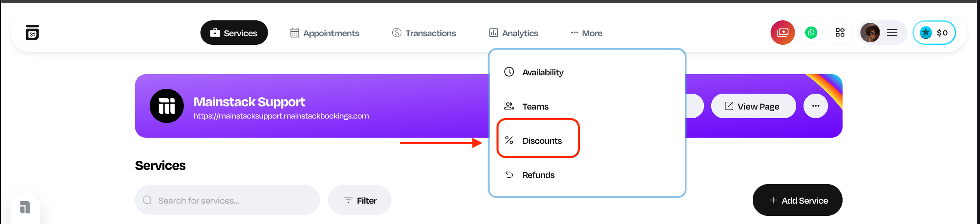The image size is (980, 224).
Task: Go to the Appointments tab
Action: [324, 33]
